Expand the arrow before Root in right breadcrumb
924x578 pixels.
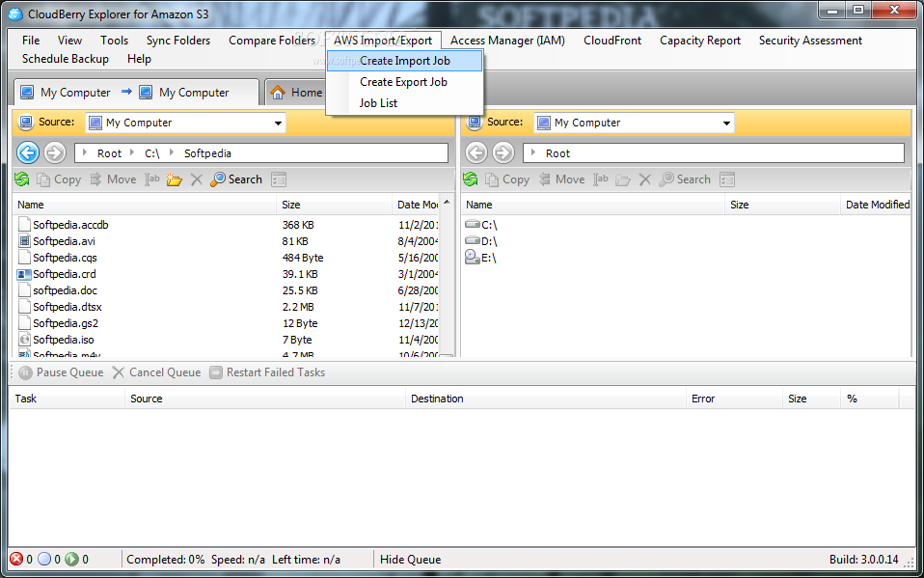533,153
